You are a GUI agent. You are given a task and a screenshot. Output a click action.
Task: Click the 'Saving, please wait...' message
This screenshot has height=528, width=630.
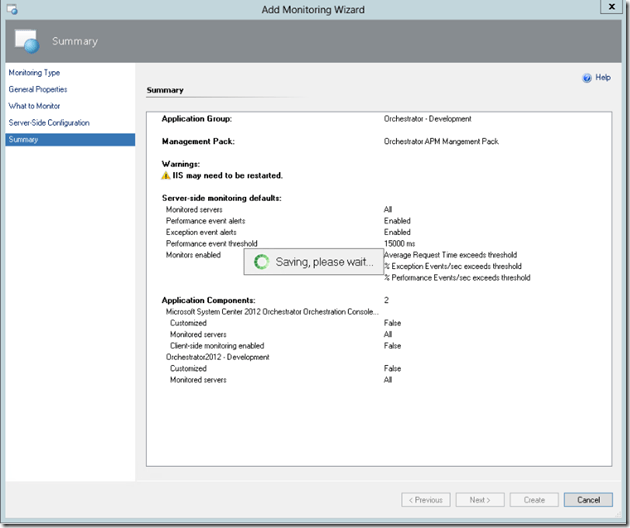click(x=324, y=261)
